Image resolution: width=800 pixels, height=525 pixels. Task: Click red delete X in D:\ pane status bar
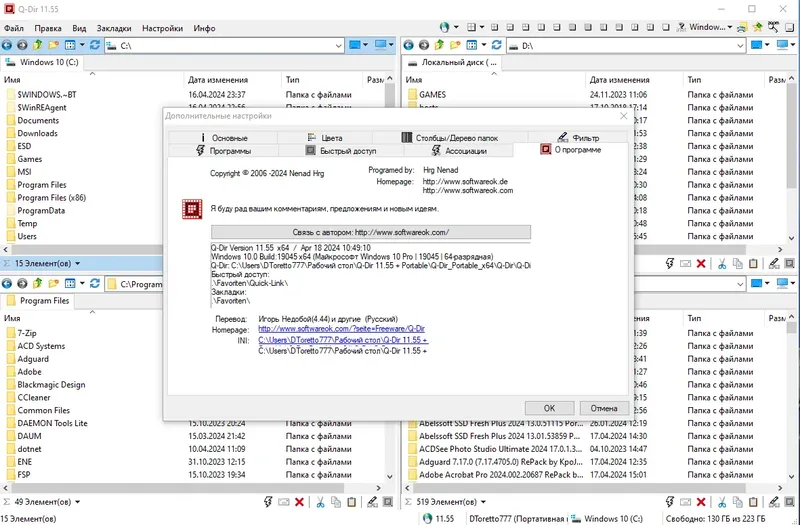point(701,264)
